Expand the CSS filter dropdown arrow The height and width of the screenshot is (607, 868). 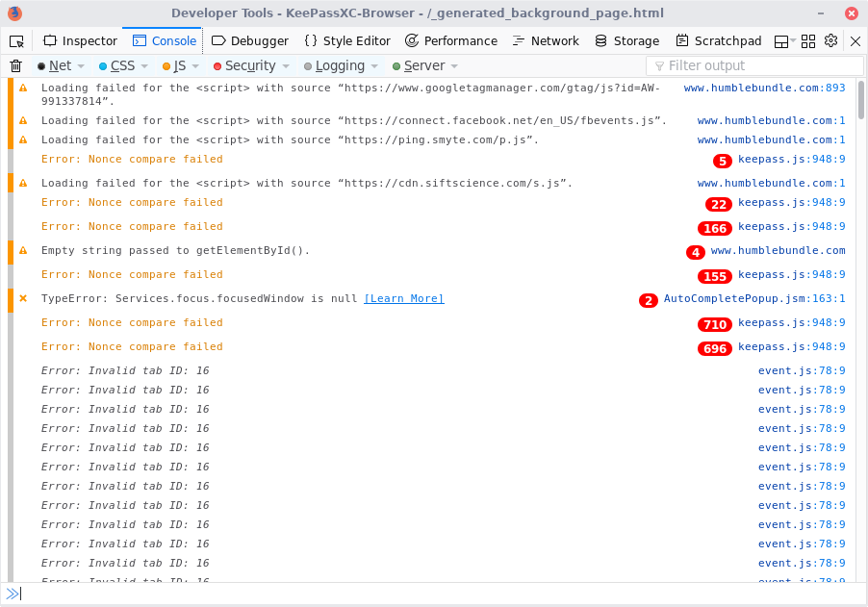coord(144,65)
